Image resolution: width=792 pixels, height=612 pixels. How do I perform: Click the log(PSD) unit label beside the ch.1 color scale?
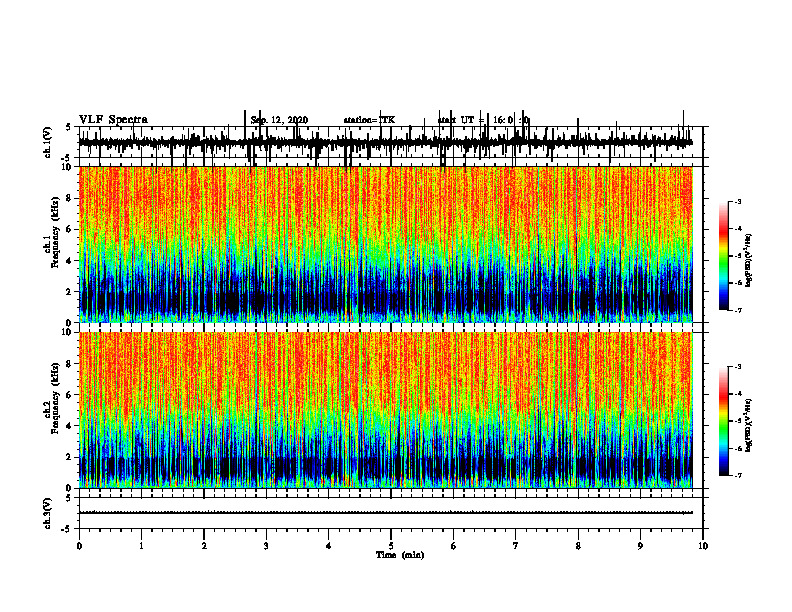pos(749,261)
